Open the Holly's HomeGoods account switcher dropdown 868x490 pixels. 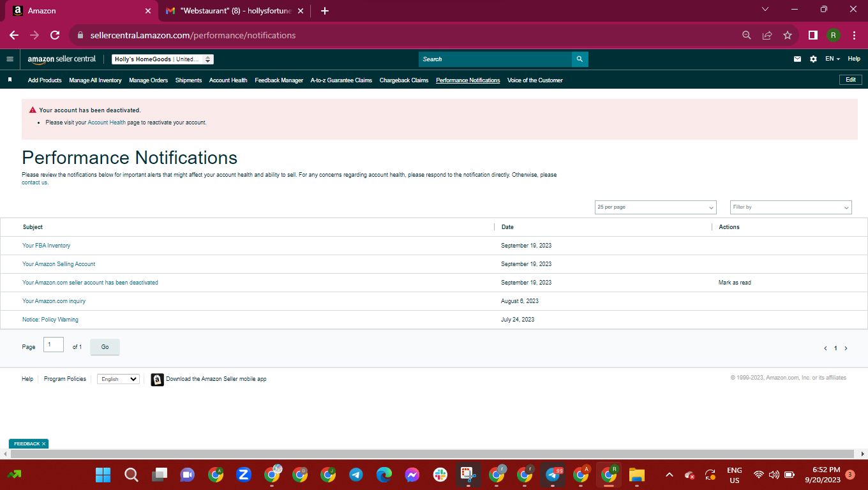163,59
